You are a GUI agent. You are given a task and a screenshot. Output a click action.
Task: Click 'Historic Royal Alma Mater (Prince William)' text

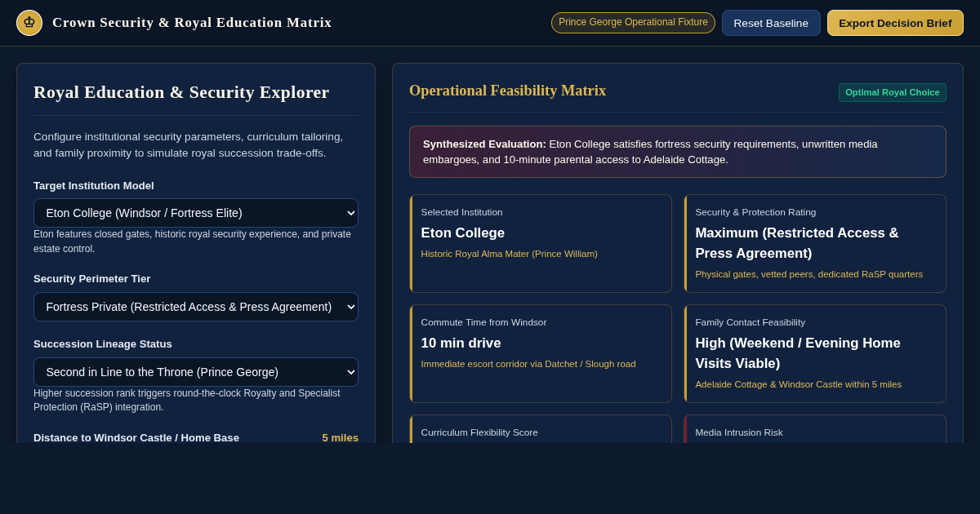tap(509, 254)
